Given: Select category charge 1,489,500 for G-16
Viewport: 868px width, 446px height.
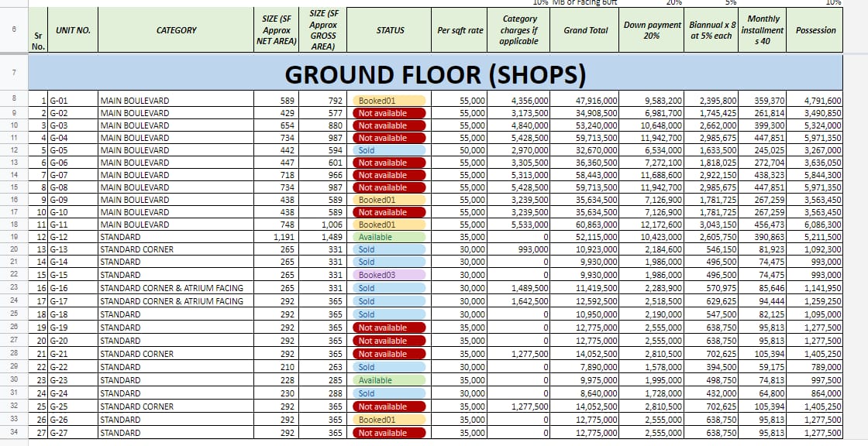Looking at the screenshot, I should [x=518, y=288].
